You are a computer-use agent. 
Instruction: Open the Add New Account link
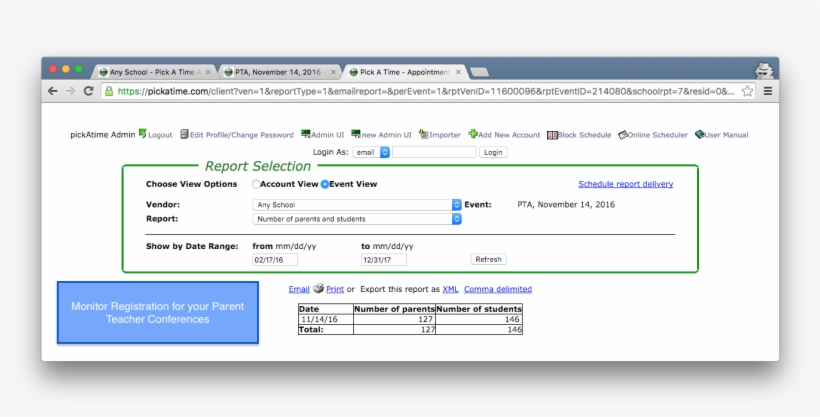pos(509,135)
